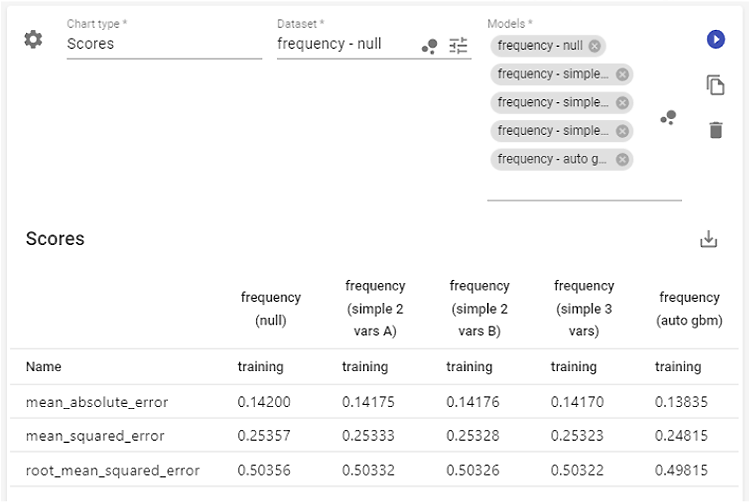
Task: Remove the frequency - auto gbm chip
Action: [x=622, y=159]
